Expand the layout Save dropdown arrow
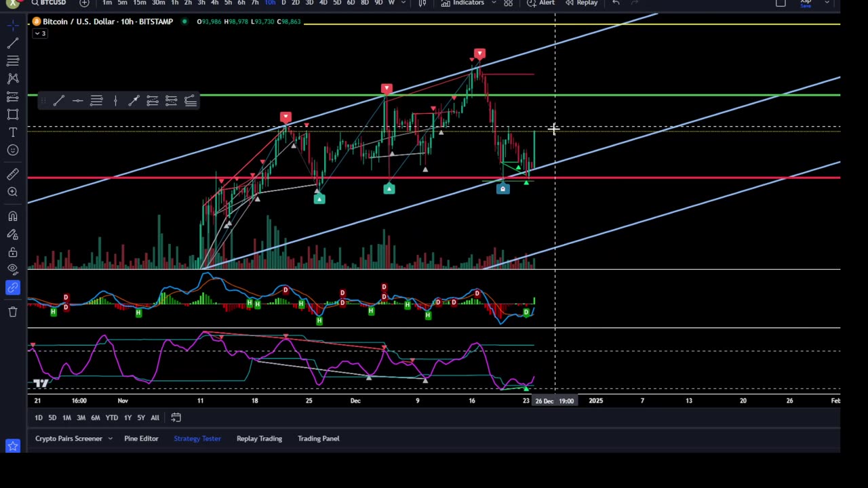The height and width of the screenshot is (488, 868). click(x=827, y=3)
